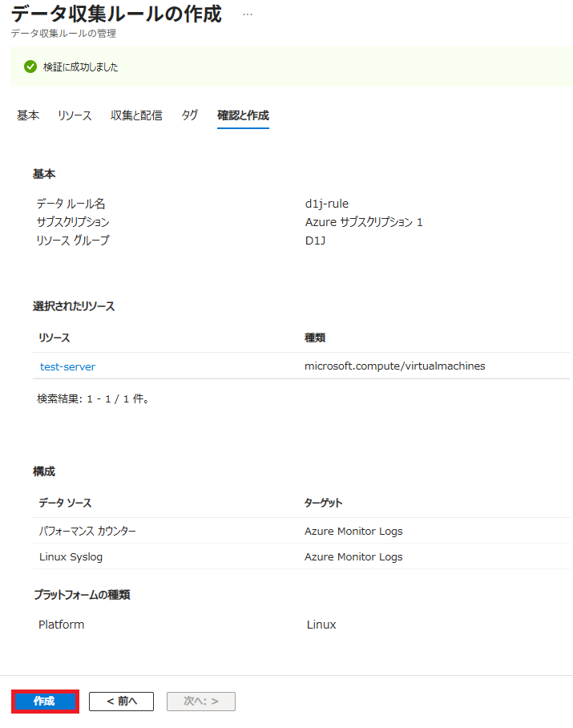The width and height of the screenshot is (573, 728).
Task: Select the パフォーマンス カウンター data source row
Action: click(87, 531)
